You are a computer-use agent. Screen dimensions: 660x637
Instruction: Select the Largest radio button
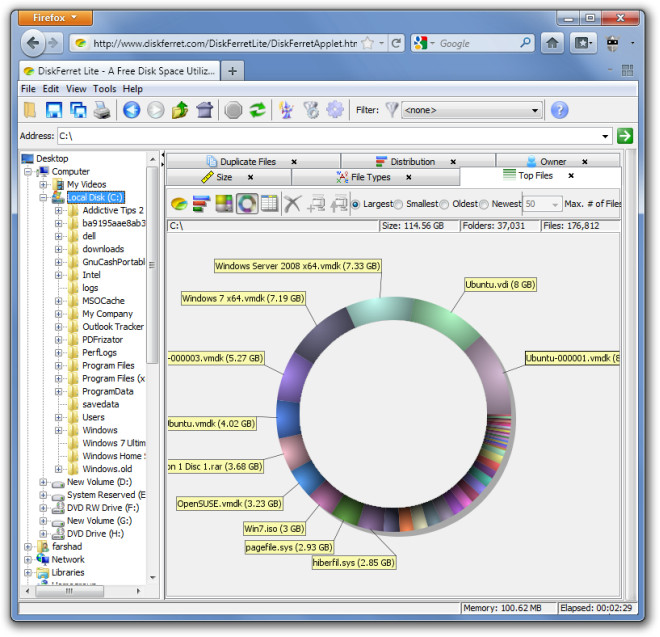(356, 204)
